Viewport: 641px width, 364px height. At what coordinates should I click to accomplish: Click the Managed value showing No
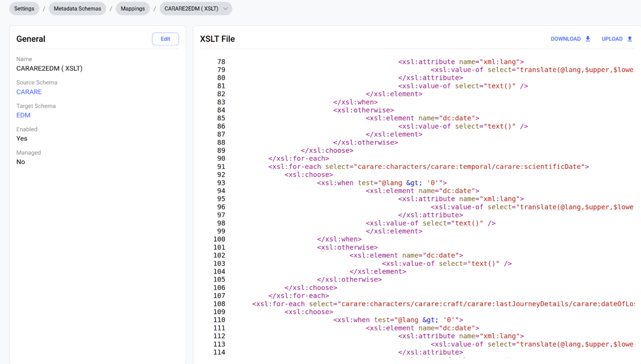point(21,162)
